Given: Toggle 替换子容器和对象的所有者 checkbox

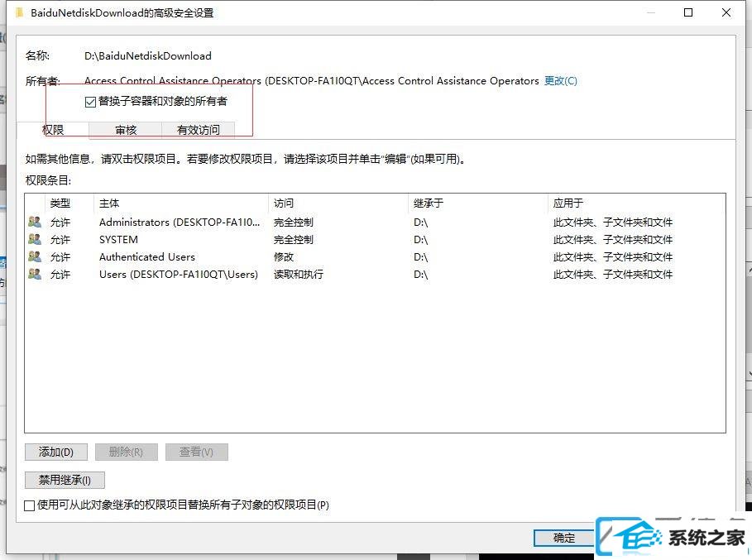Looking at the screenshot, I should point(90,102).
